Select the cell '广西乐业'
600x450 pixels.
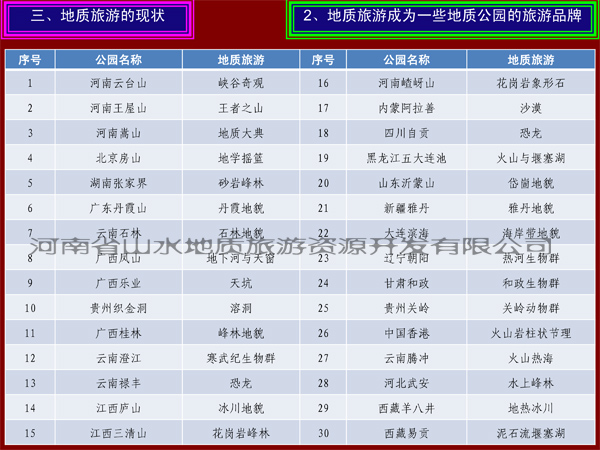click(119, 283)
